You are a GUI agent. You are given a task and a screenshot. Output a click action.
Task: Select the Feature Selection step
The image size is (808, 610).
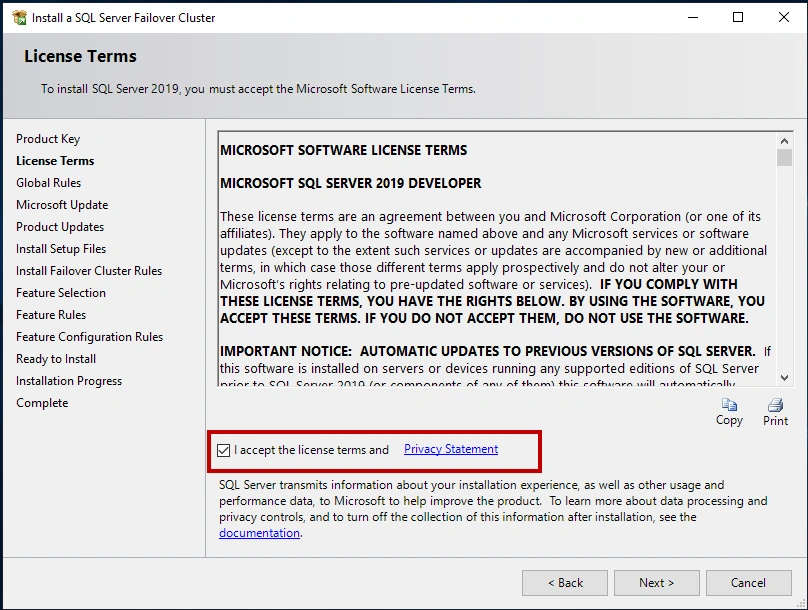61,293
